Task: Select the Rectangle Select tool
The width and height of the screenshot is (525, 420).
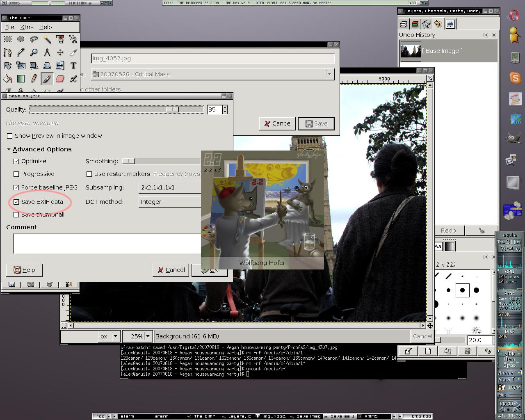Action: point(8,39)
